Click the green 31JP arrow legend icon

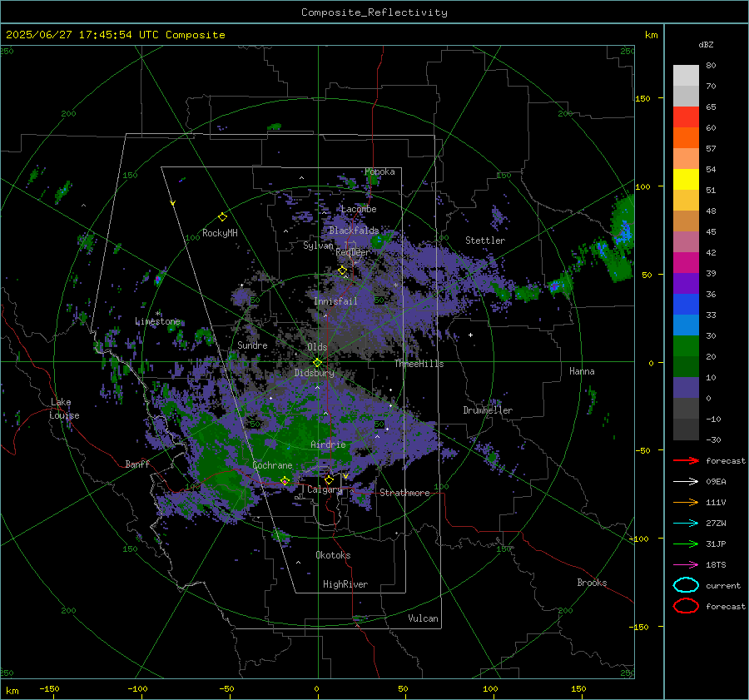(x=686, y=544)
